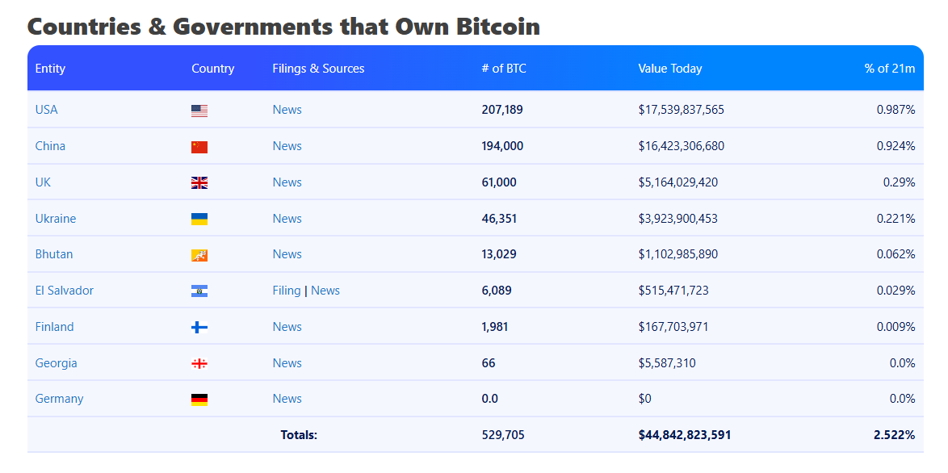This screenshot has width=948, height=473.
Task: Click the China flag icon
Action: 199,147
